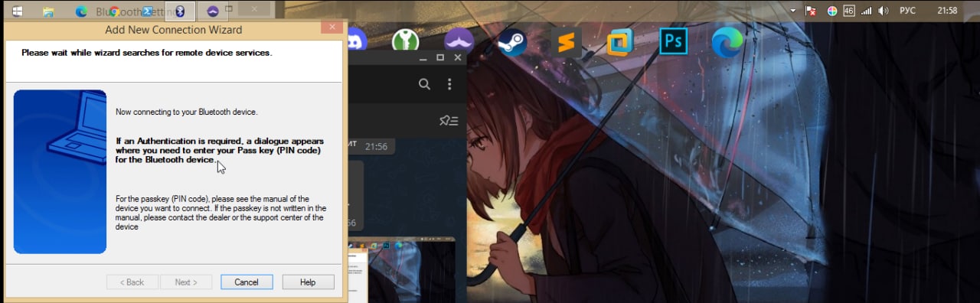The image size is (980, 303).
Task: Switch the РУС input language indicator
Action: click(908, 11)
